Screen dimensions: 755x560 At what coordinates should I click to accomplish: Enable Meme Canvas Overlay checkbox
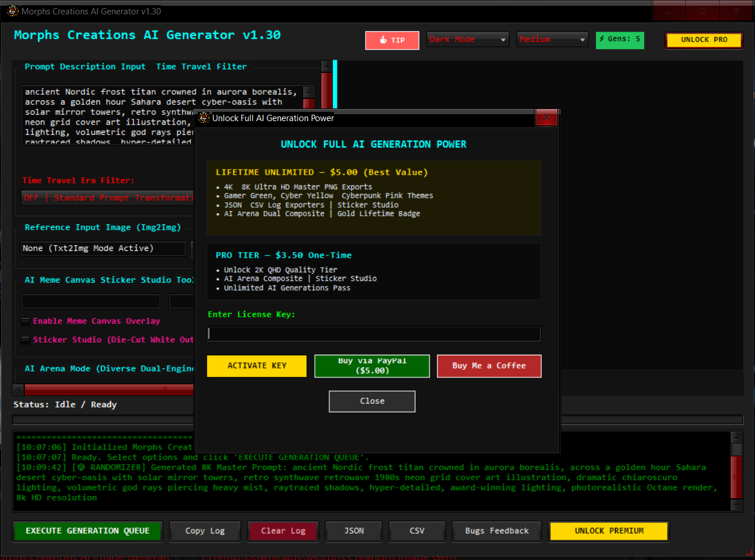[x=25, y=321]
